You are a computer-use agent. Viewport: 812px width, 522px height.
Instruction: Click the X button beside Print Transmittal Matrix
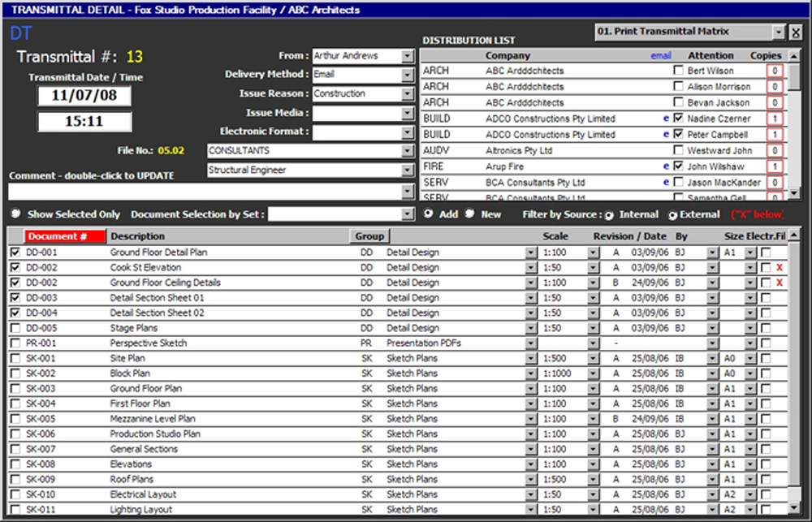(x=796, y=32)
